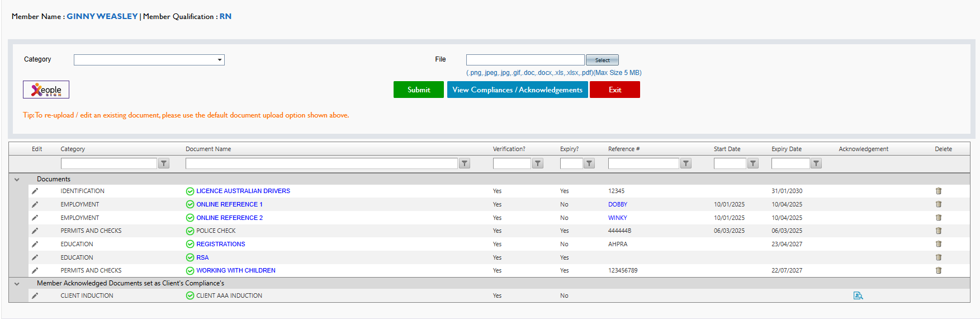
Task: Click the GINNY WEASLEY member name
Action: point(102,16)
